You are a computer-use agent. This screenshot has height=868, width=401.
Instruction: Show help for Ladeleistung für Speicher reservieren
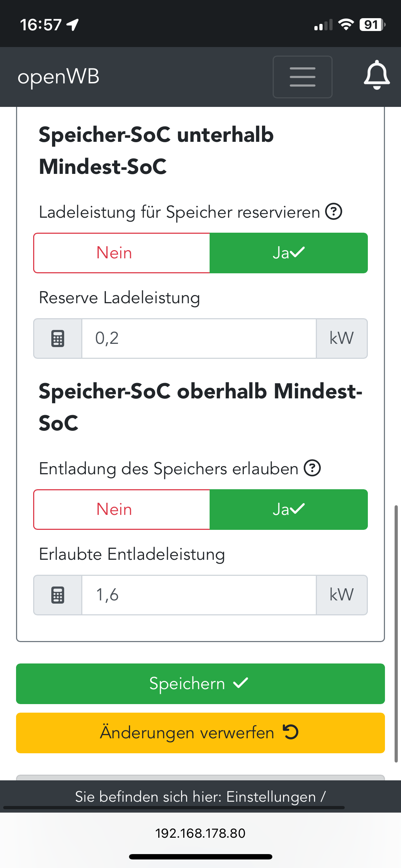(x=334, y=212)
